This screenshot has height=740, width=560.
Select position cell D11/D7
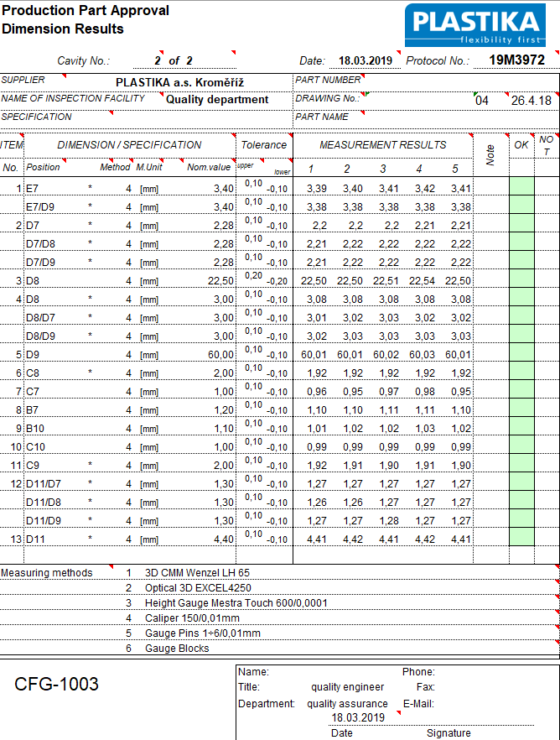44,484
